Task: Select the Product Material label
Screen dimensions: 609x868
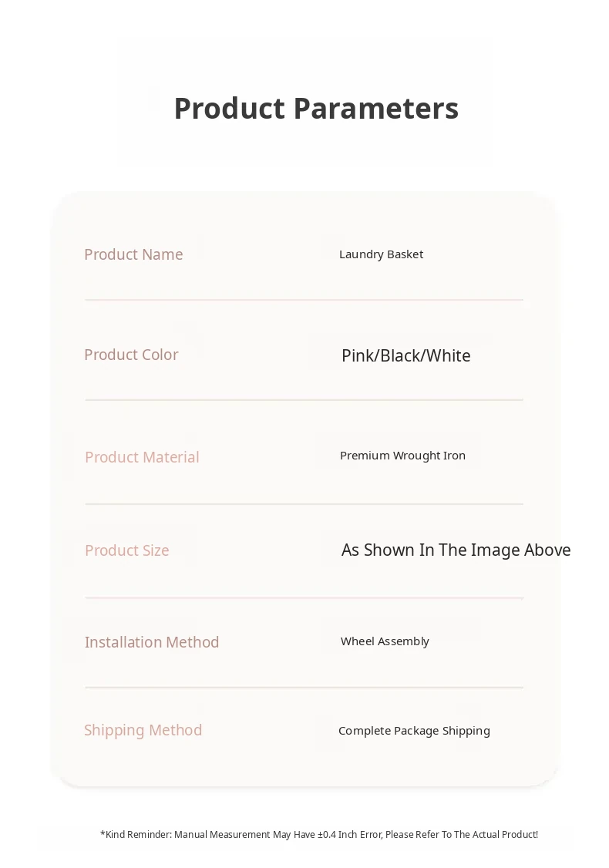Action: pos(142,457)
